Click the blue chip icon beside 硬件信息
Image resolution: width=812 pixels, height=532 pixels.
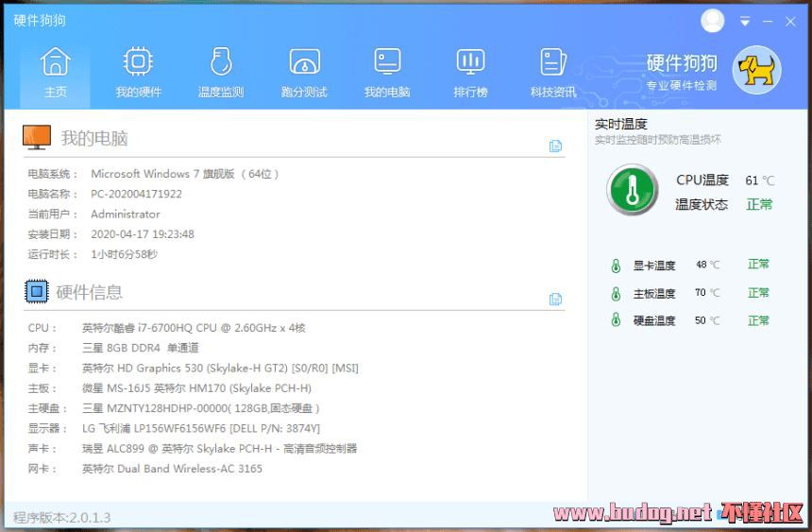36,292
